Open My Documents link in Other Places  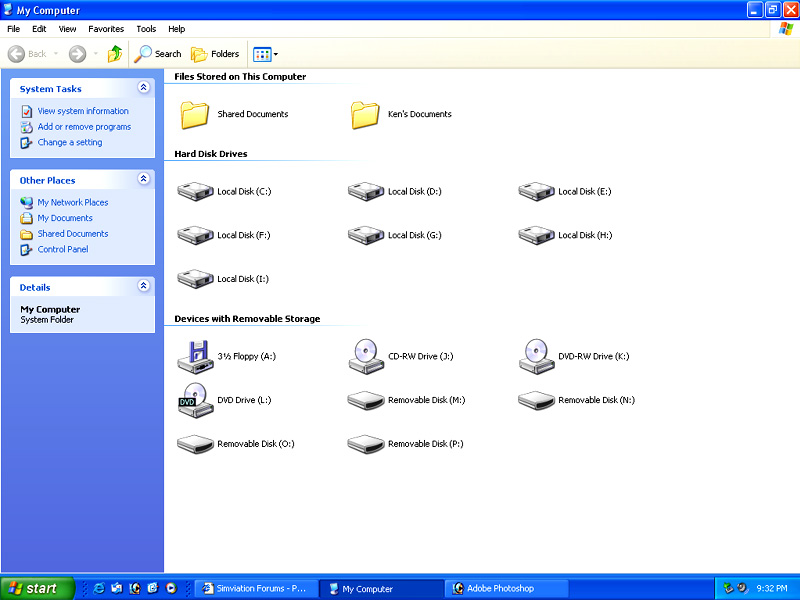click(65, 218)
